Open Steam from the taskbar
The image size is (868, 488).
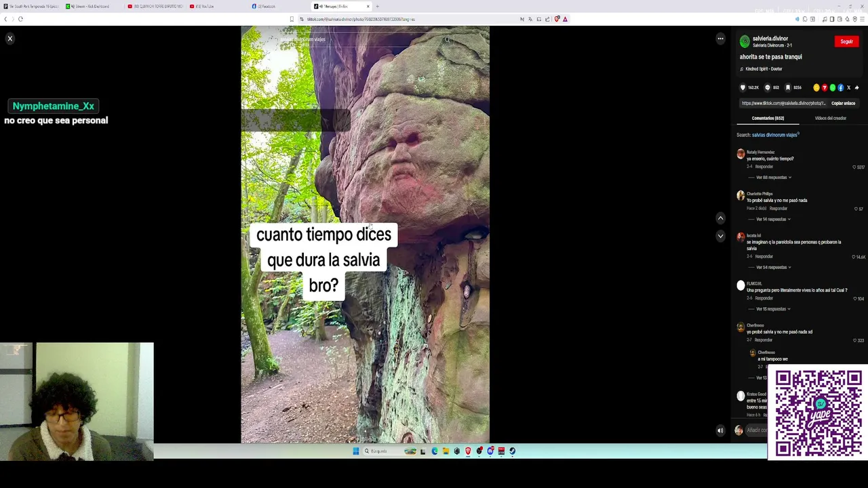(512, 451)
